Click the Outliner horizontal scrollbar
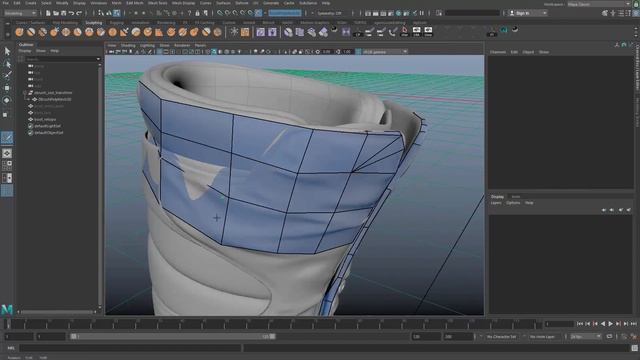 point(58,312)
